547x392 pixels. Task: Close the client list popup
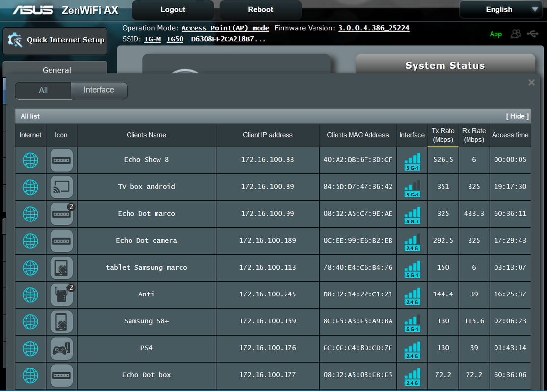point(531,83)
